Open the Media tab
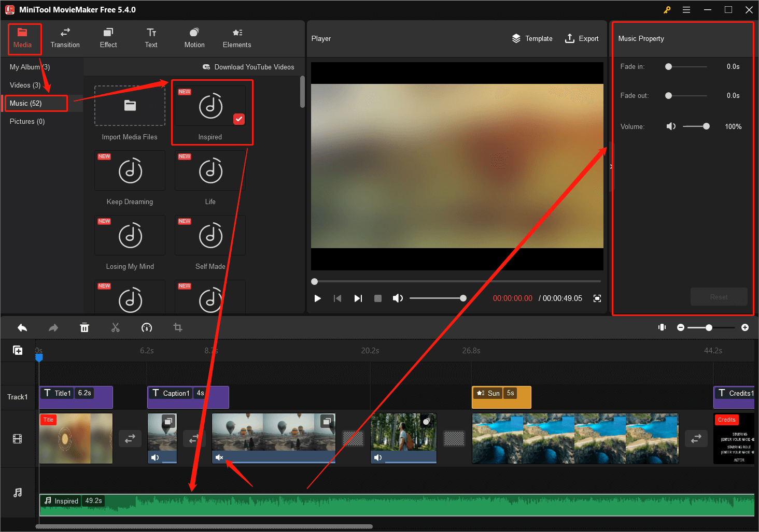Screen dimensions: 759x532 (22, 38)
